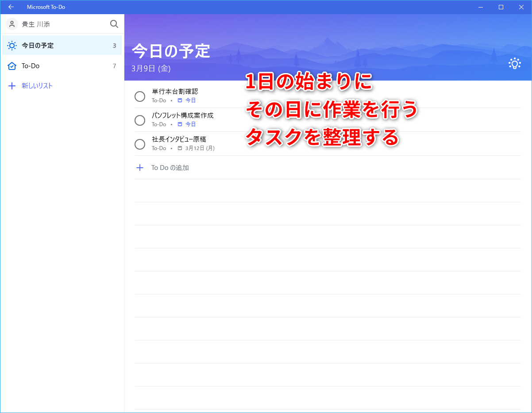Complete the 社長インタビュー原稿 task
Image resolution: width=532 pixels, height=413 pixels.
tap(140, 144)
